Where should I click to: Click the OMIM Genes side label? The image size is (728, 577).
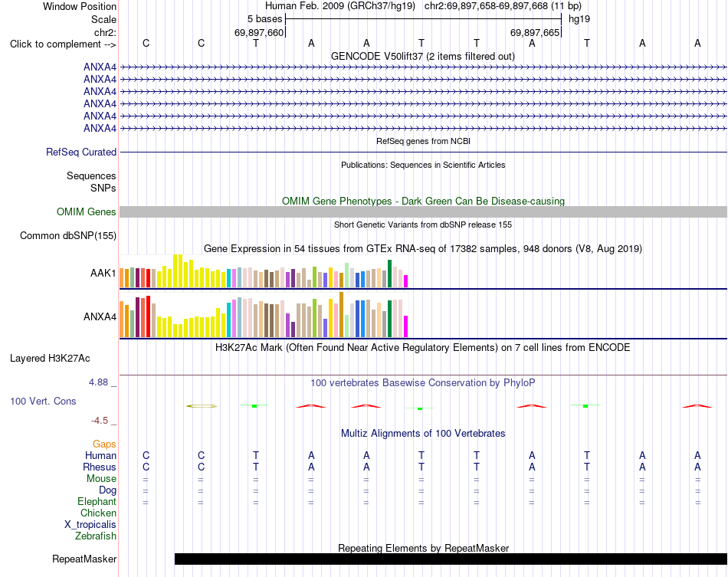point(86,211)
